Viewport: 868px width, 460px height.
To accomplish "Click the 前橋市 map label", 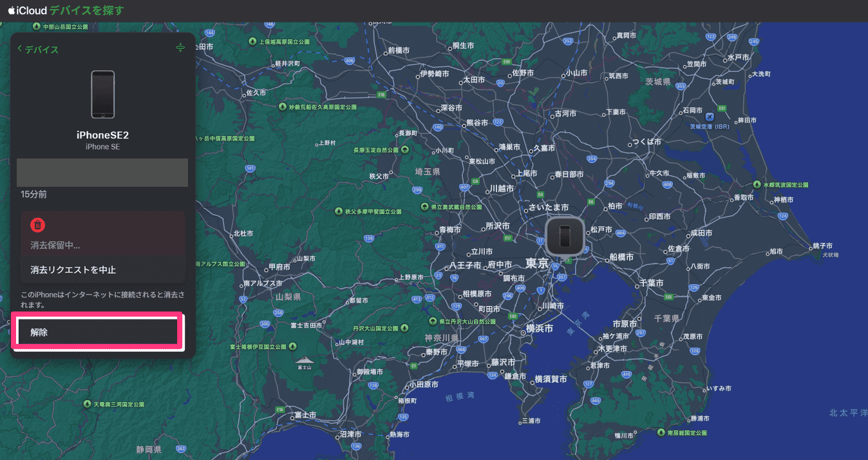I will 399,50.
